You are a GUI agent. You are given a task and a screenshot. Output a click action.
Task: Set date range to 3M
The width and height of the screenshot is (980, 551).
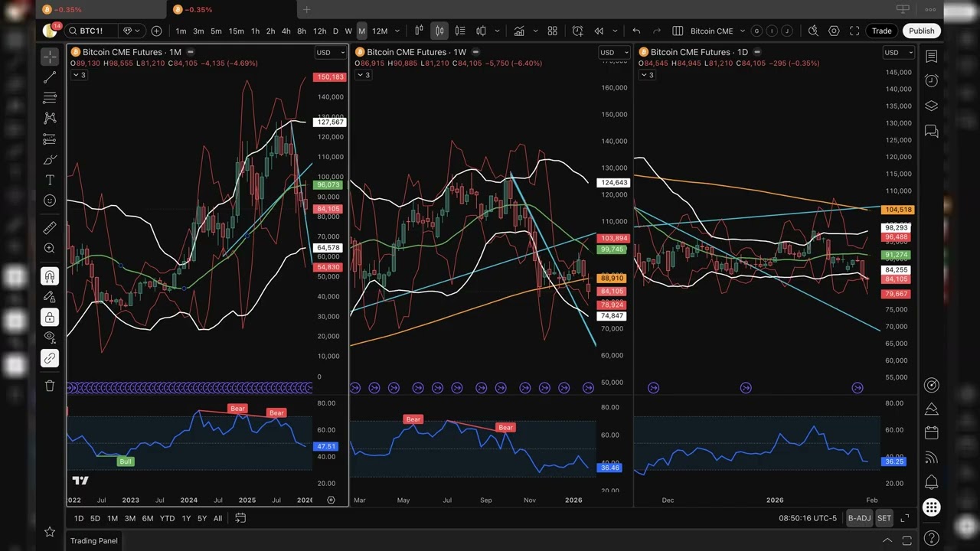tap(130, 519)
